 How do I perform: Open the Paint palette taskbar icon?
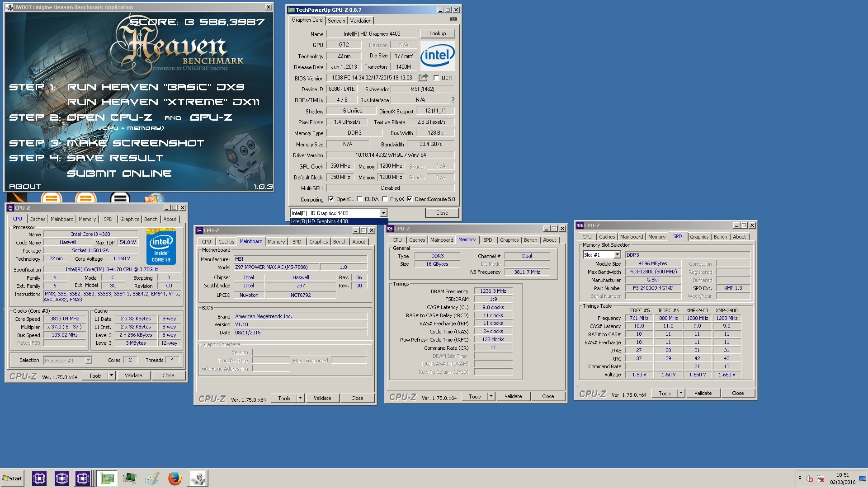[152, 478]
